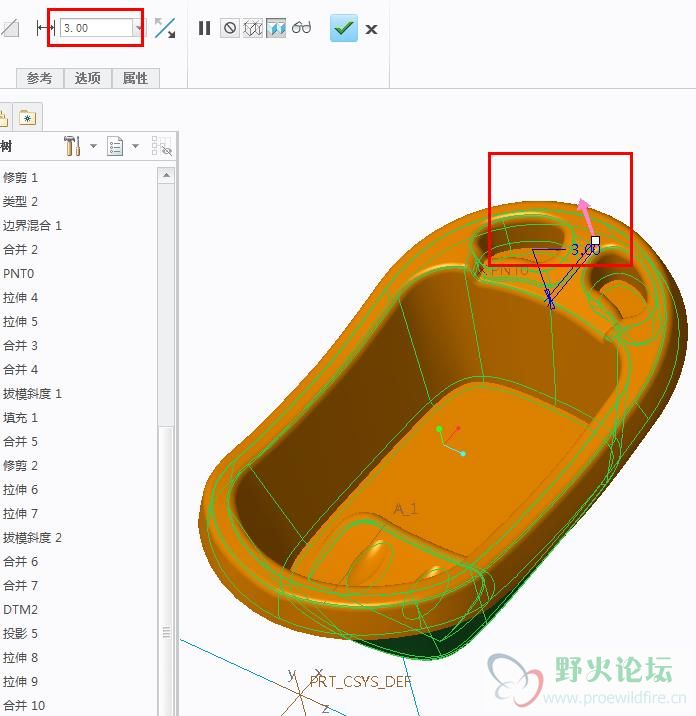
Task: Select 边界混合 1 tree item
Action: [32, 226]
